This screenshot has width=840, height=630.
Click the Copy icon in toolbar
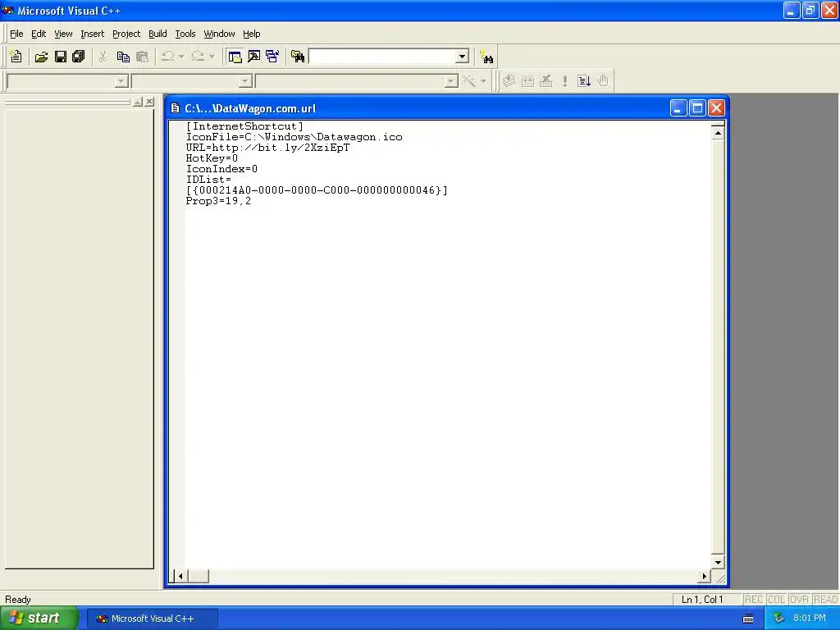pyautogui.click(x=123, y=57)
